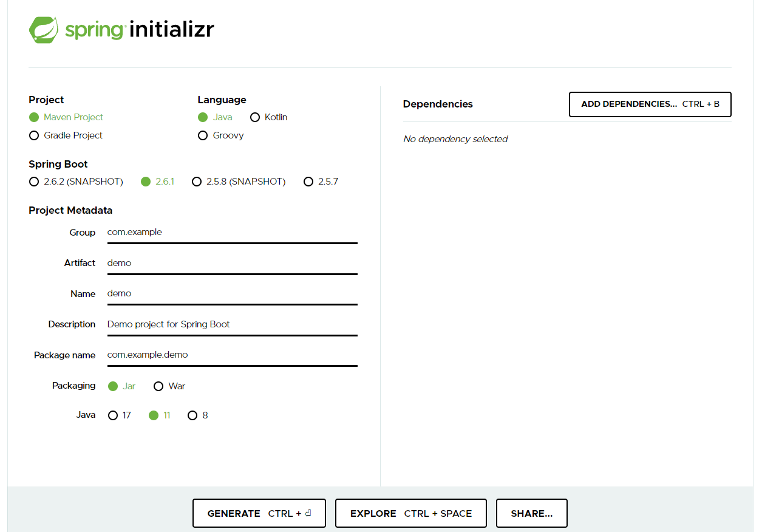Click the Project section heading
762x532 pixels.
pyautogui.click(x=46, y=100)
